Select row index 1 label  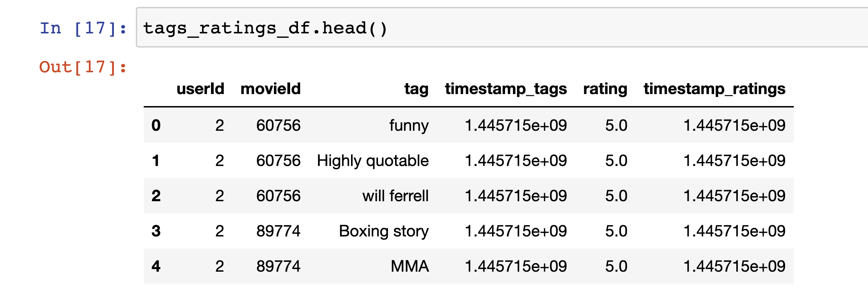click(156, 161)
